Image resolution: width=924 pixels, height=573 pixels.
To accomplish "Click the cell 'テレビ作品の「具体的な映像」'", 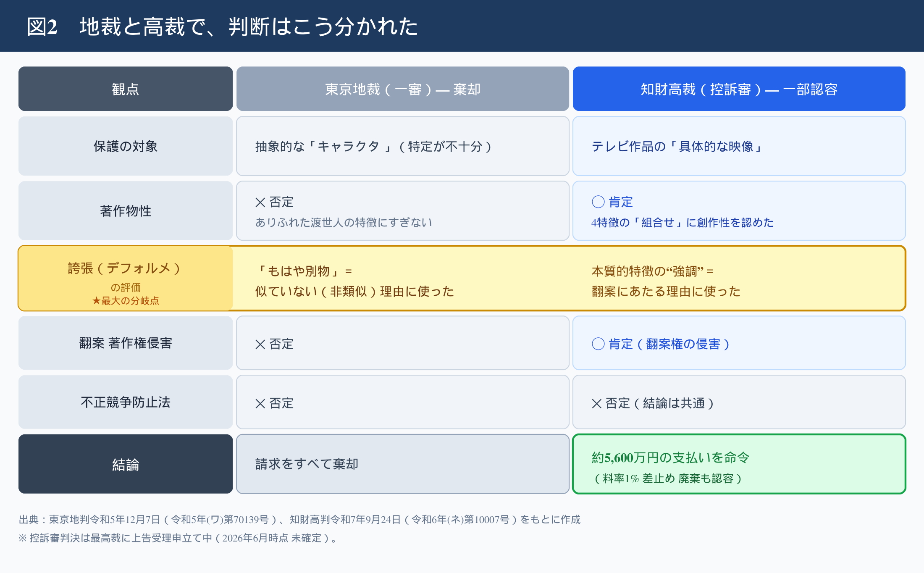I will coord(739,146).
